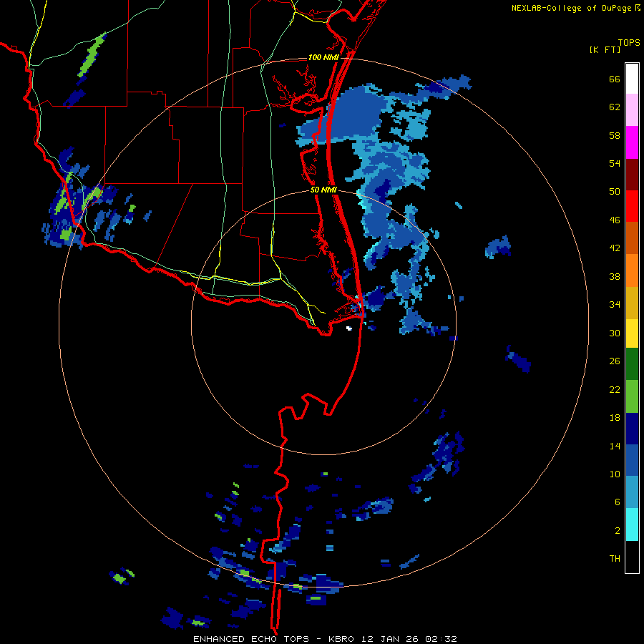
Task: Click the gold 34-38 kft legend swatch
Action: [x=632, y=303]
